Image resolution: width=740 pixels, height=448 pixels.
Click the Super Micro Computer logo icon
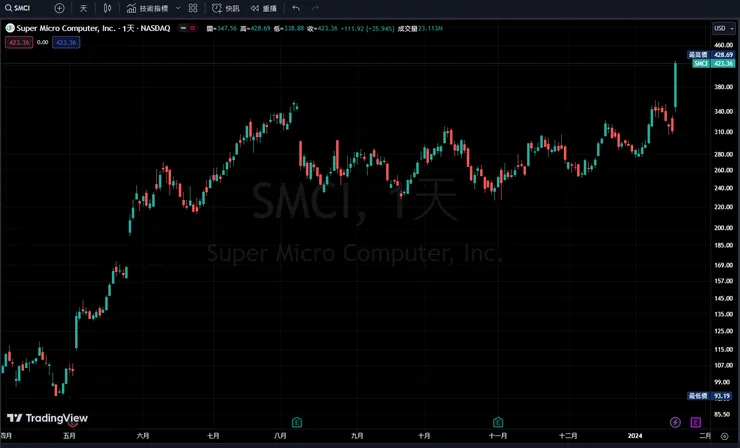[x=9, y=28]
